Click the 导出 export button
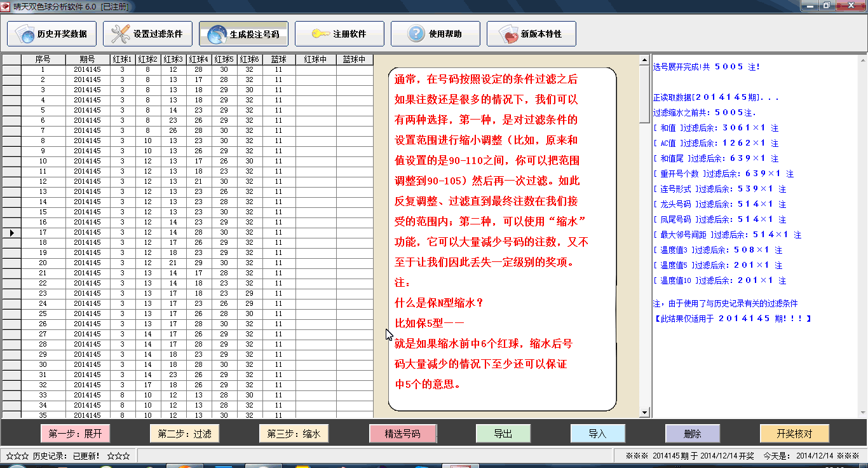868x468 pixels. point(503,434)
